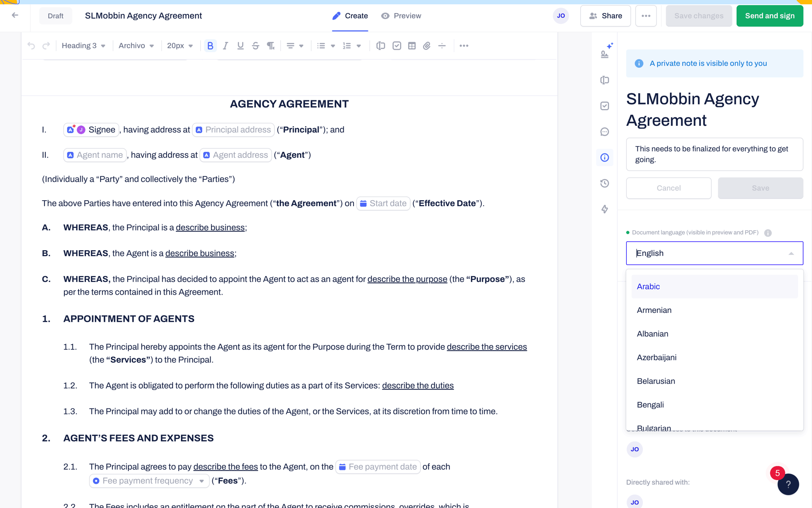
Task: Cancel the private note edit
Action: (x=669, y=188)
